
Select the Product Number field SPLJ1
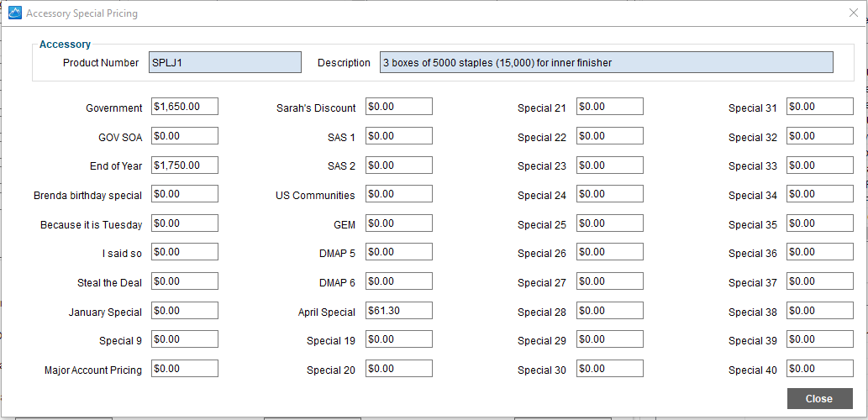point(224,62)
